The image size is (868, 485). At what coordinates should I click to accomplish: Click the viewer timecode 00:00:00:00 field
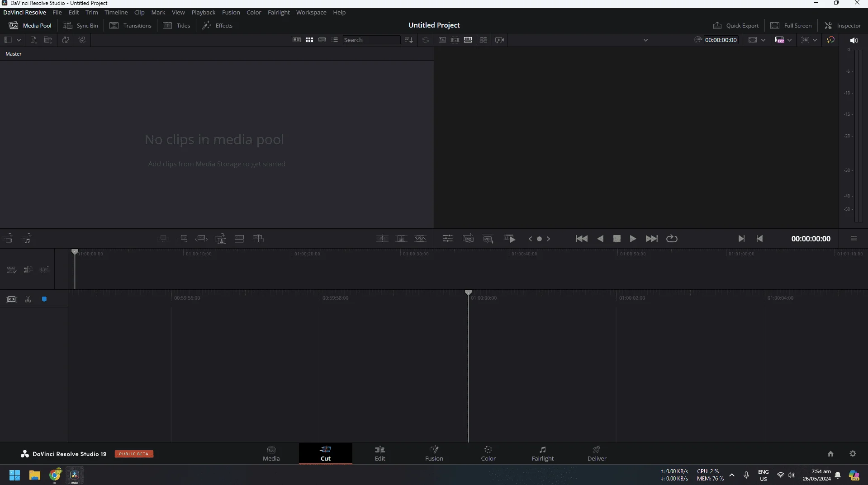pyautogui.click(x=721, y=40)
